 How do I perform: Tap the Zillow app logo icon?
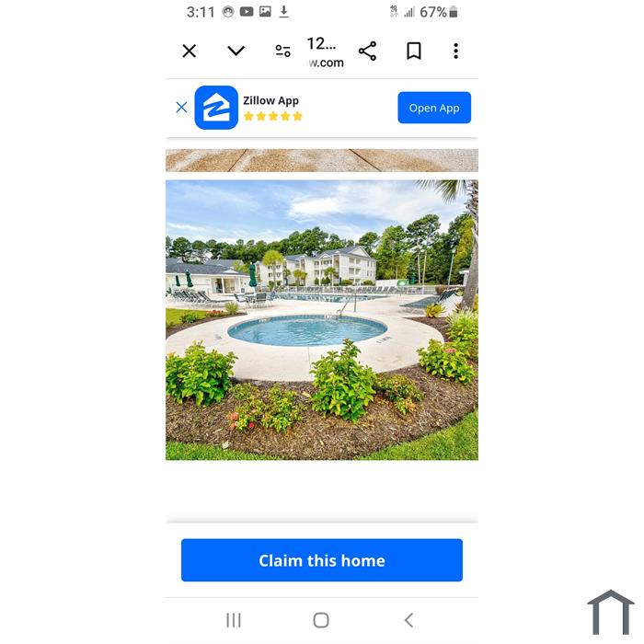click(x=216, y=108)
